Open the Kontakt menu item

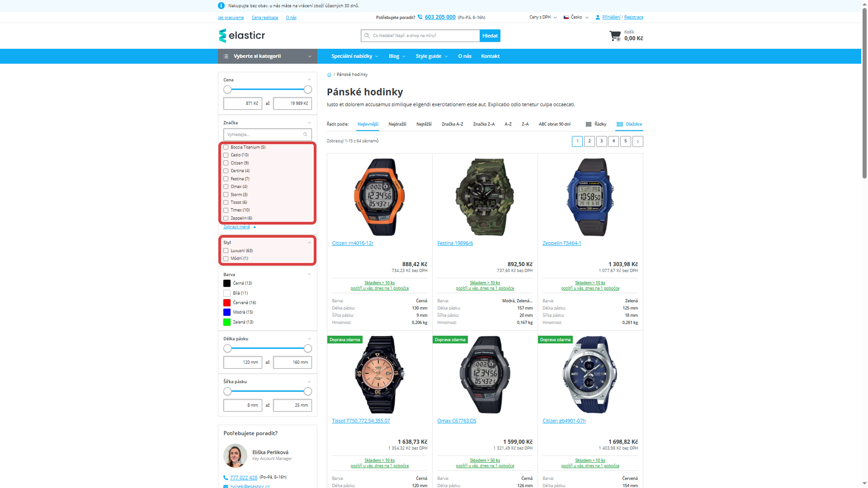490,56
